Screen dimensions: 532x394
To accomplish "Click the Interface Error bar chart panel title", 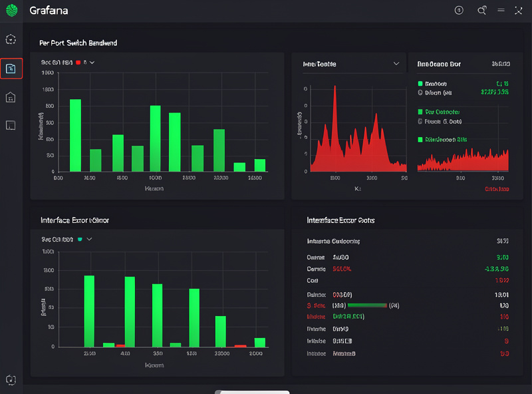I will (x=74, y=220).
